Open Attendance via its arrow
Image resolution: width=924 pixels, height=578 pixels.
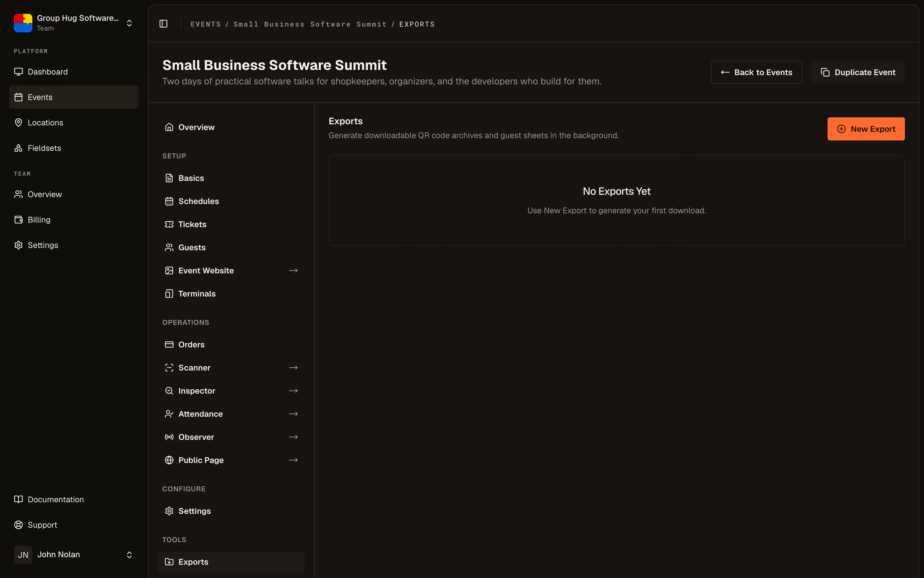coord(293,414)
